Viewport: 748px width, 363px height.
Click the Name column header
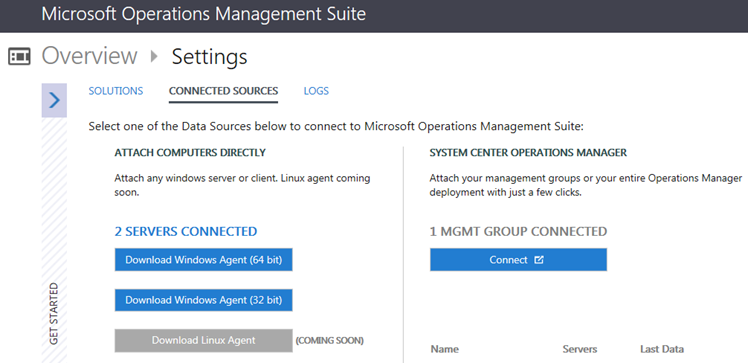pyautogui.click(x=445, y=349)
